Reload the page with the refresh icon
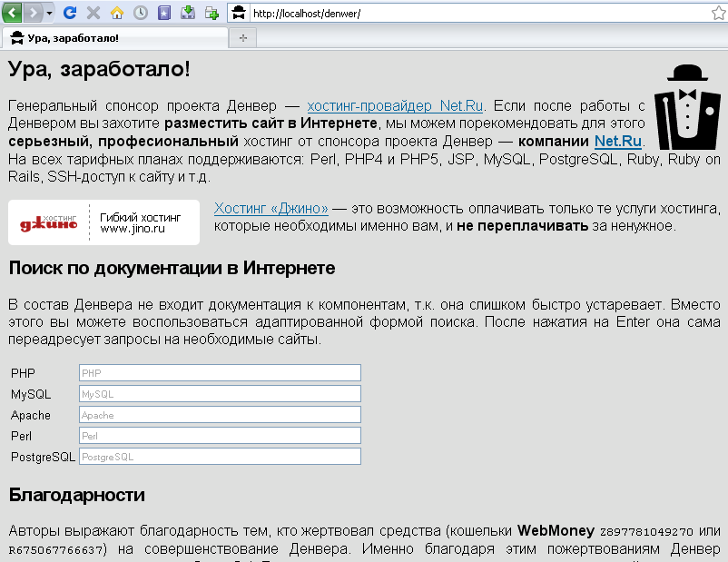728x562 pixels. point(70,13)
